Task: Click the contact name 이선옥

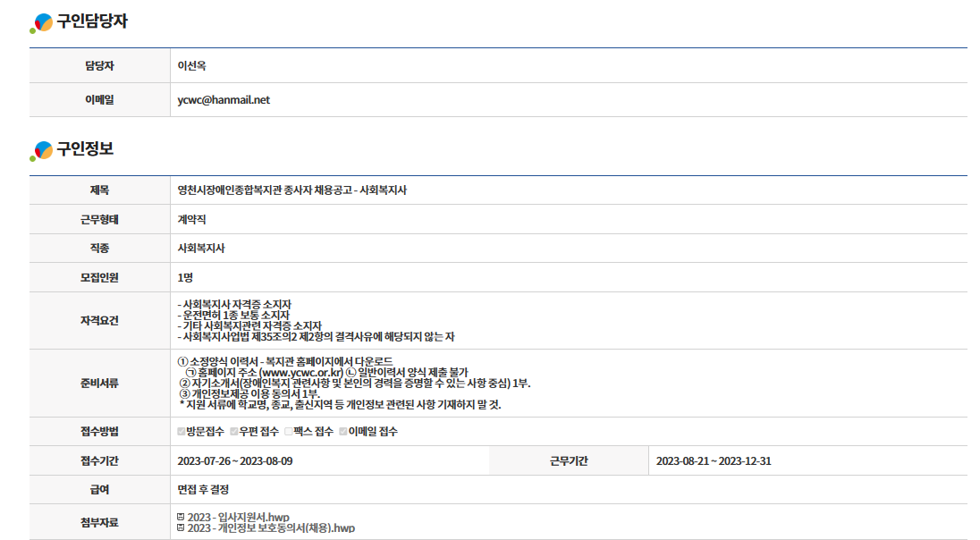Action: [x=192, y=65]
